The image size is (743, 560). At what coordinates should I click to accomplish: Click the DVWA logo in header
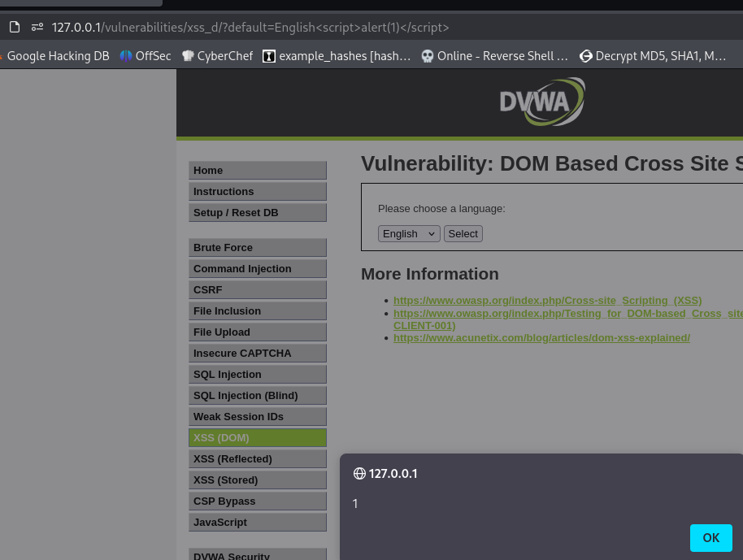[x=542, y=102]
